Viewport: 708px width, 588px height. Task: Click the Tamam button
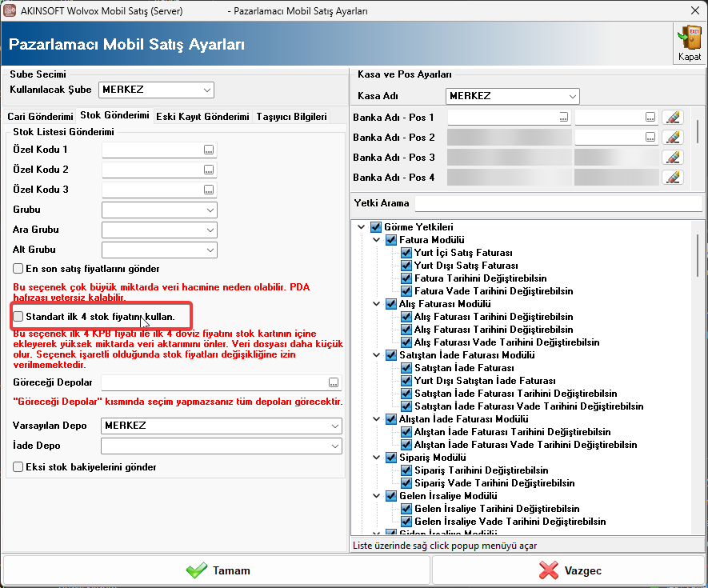pos(217,570)
